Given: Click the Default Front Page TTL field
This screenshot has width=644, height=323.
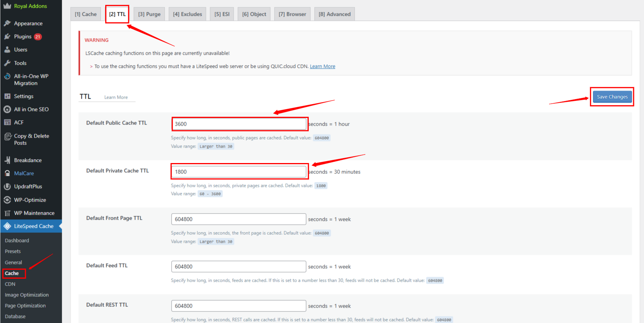Looking at the screenshot, I should coord(239,219).
